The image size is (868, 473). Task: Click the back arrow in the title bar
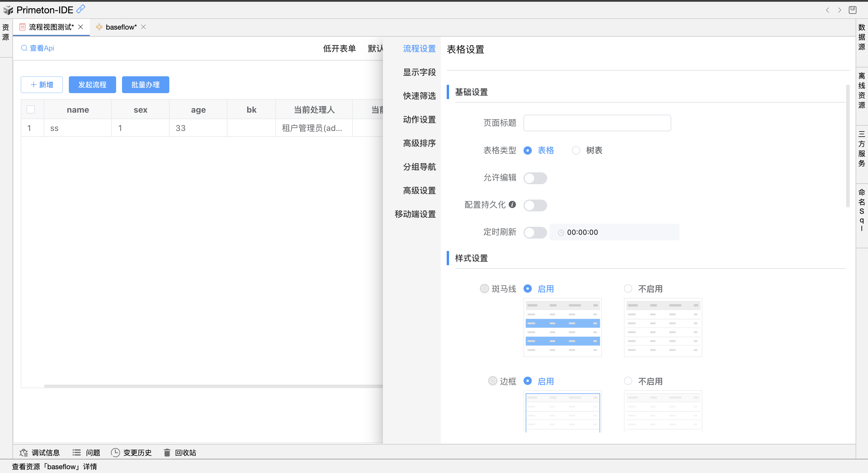point(827,10)
